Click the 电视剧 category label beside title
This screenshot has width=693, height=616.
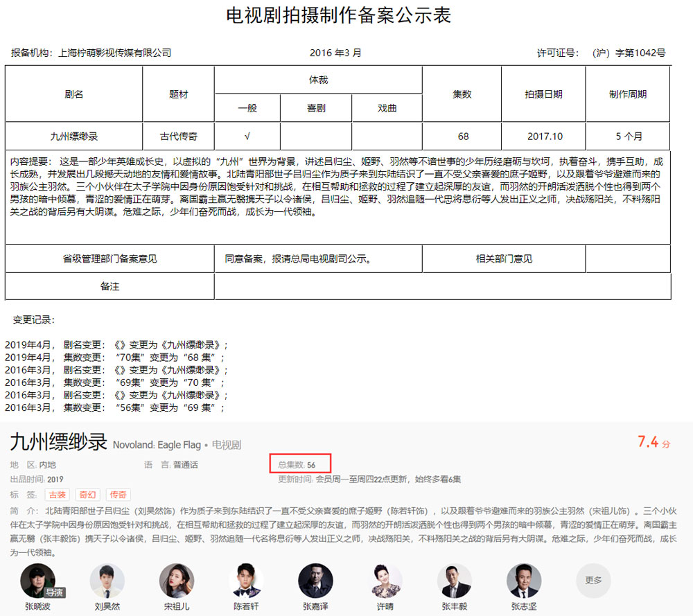tap(226, 445)
